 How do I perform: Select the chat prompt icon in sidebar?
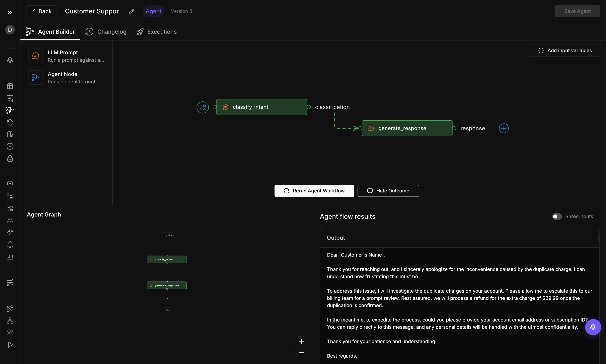click(10, 98)
